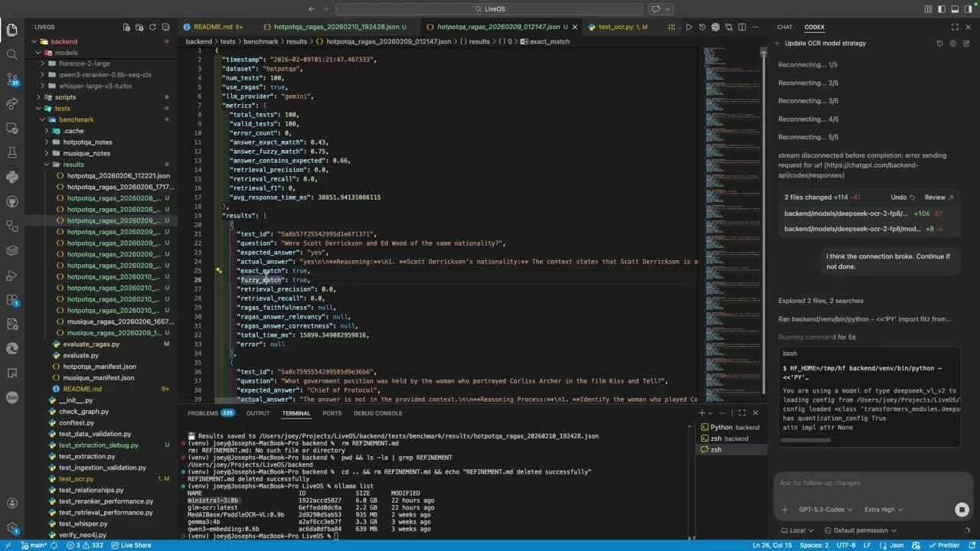Viewport: 980px width, 551px height.
Task: Start a new Codex chat
Action: 967,44
